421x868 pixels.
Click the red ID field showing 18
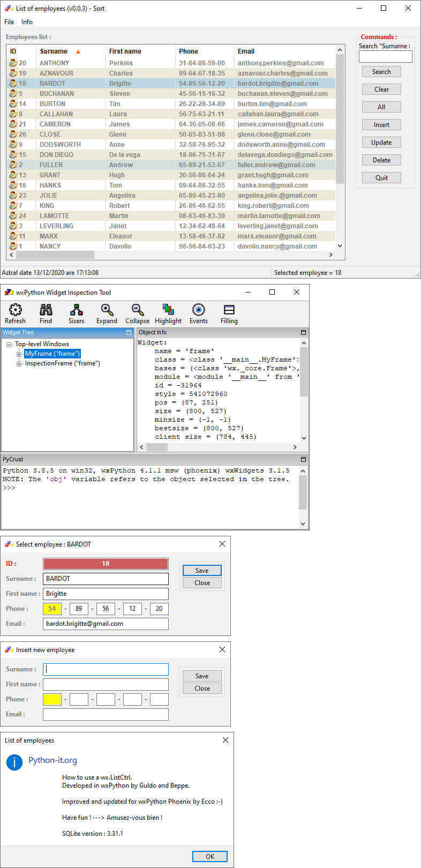pyautogui.click(x=106, y=564)
